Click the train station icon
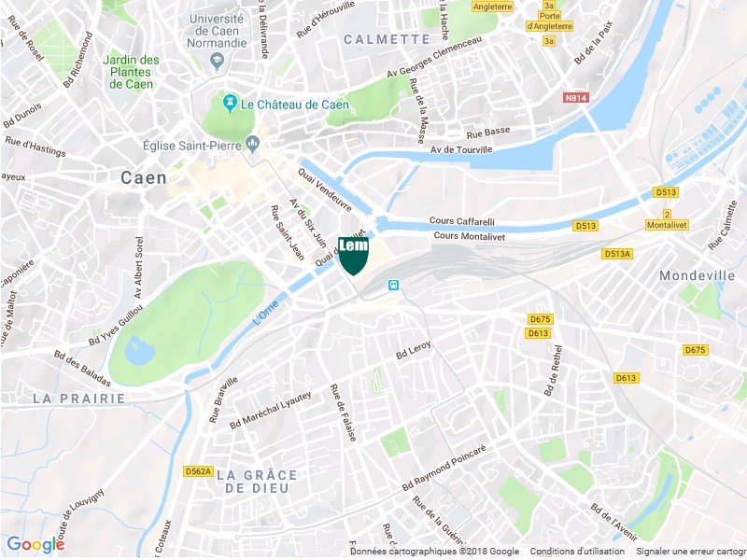Viewport: 747px width, 560px height. click(393, 285)
